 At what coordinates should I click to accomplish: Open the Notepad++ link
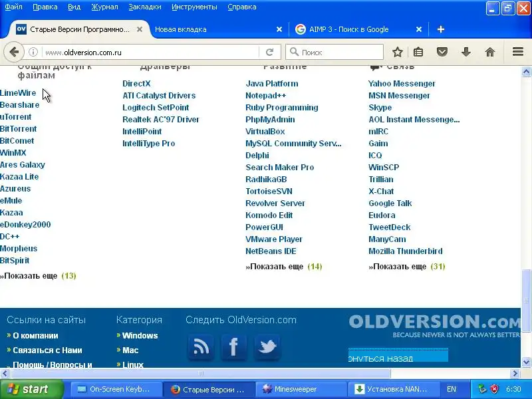coord(265,96)
